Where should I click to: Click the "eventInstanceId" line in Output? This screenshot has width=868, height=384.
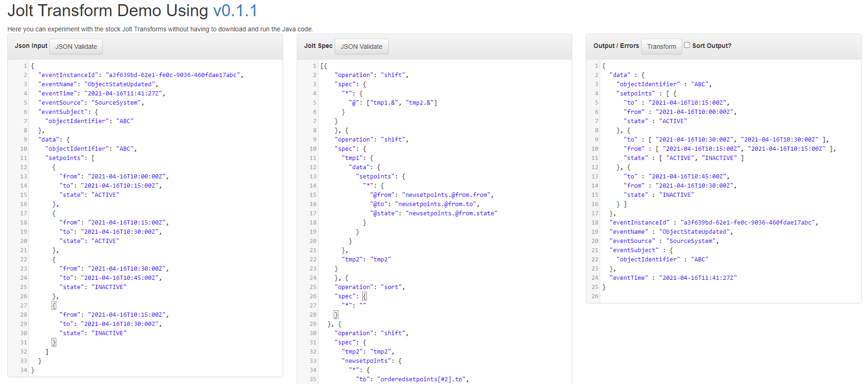[x=714, y=222]
